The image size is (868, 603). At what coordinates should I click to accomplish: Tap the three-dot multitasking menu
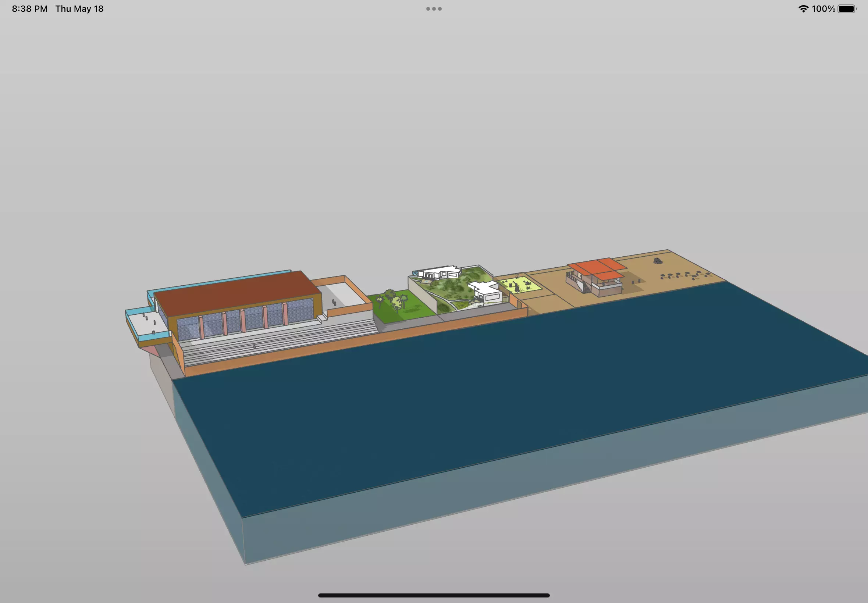pos(434,9)
